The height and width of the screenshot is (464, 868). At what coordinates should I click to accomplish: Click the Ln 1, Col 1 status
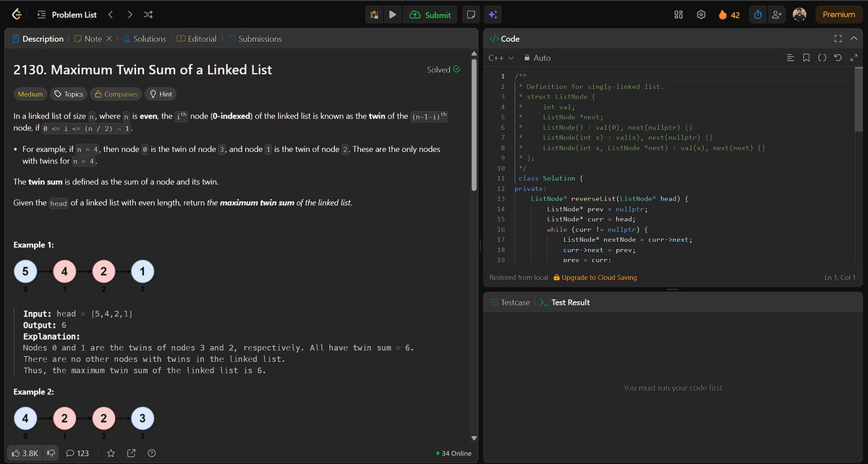coord(840,277)
